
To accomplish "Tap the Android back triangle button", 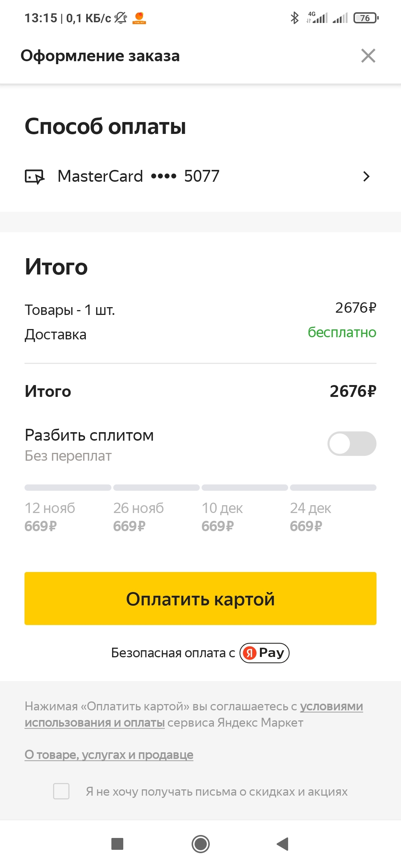I will [283, 844].
